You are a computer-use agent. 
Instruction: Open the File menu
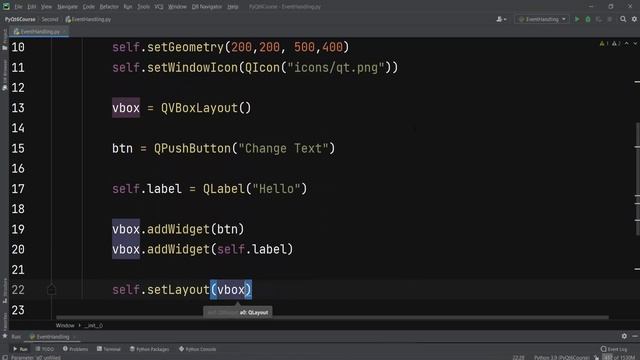click(x=18, y=7)
